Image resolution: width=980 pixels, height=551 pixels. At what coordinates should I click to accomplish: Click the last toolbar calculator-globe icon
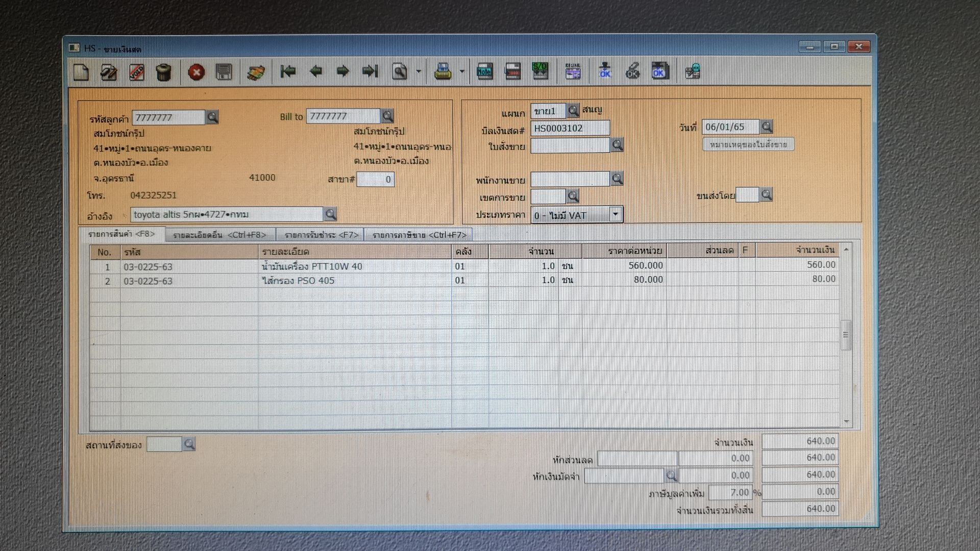tap(693, 71)
